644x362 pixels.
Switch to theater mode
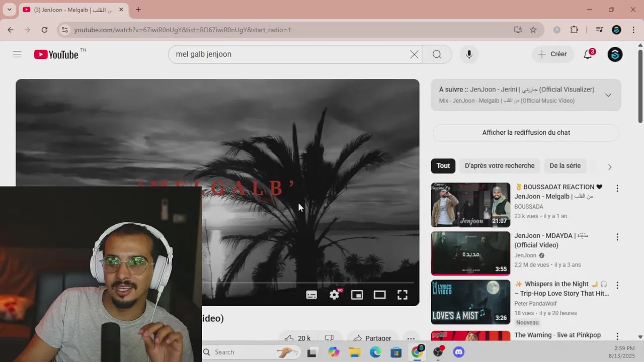[379, 295]
